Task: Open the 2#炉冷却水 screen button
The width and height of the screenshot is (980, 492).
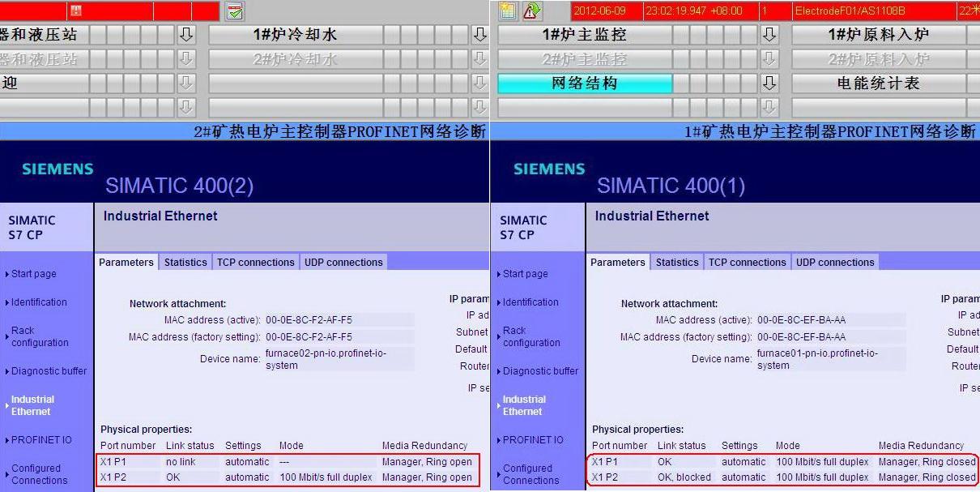Action: coord(296,59)
